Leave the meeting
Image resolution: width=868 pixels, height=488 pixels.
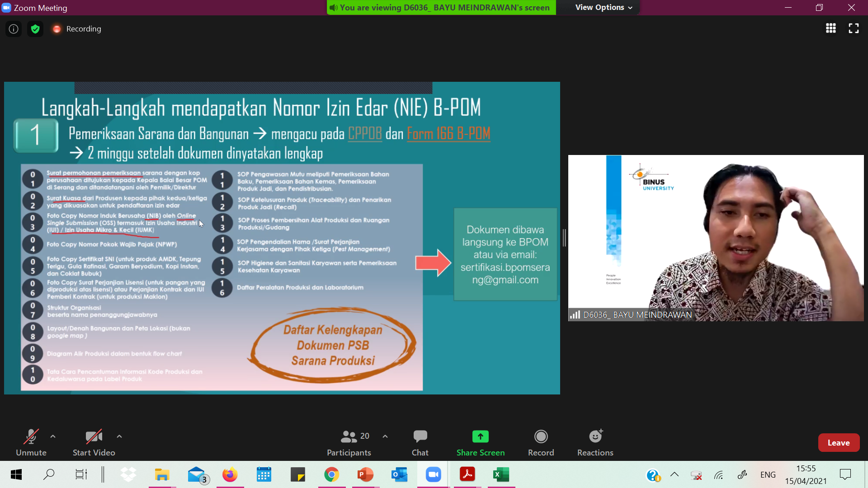pos(839,443)
